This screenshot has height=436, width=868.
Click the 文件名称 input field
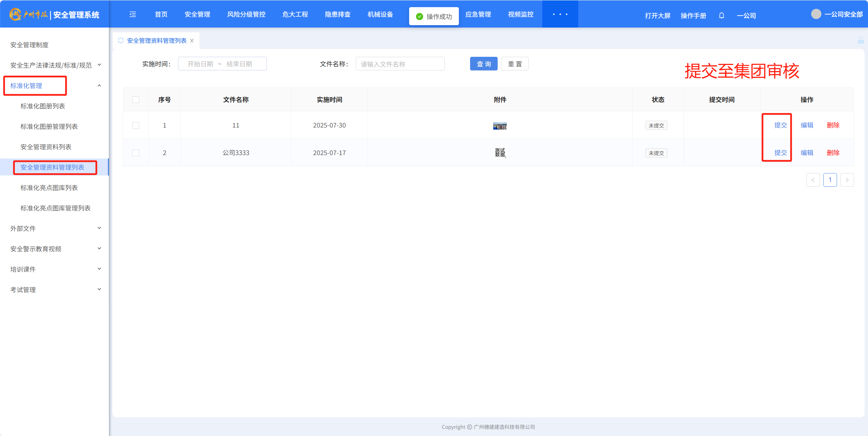[400, 64]
